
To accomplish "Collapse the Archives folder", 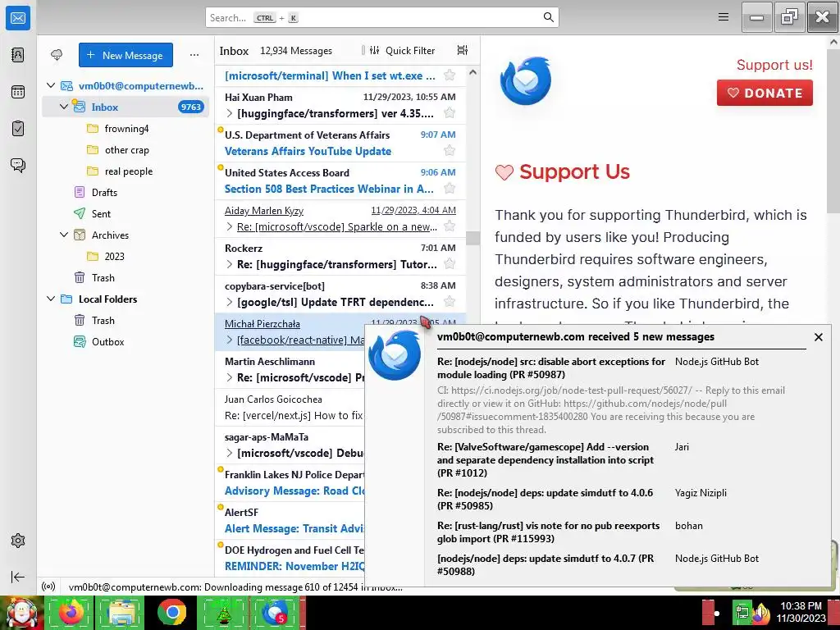I will [64, 235].
